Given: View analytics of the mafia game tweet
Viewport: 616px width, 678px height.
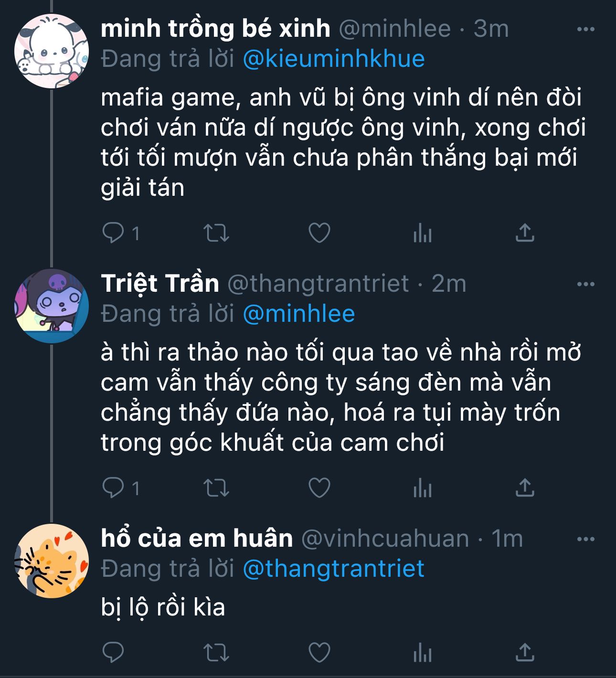Looking at the screenshot, I should coord(422,233).
